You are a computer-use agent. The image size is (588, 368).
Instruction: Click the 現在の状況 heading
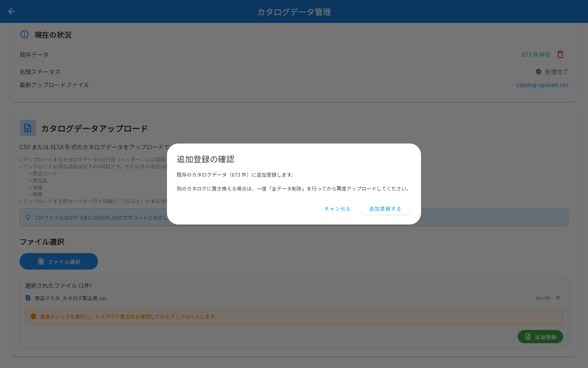click(x=53, y=35)
